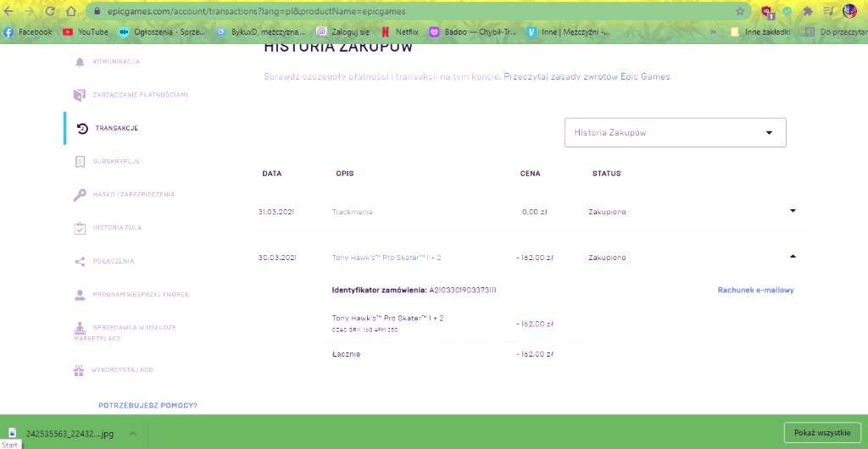Click the date 31.03.2021
Image resolution: width=868 pixels, height=449 pixels.
click(277, 212)
